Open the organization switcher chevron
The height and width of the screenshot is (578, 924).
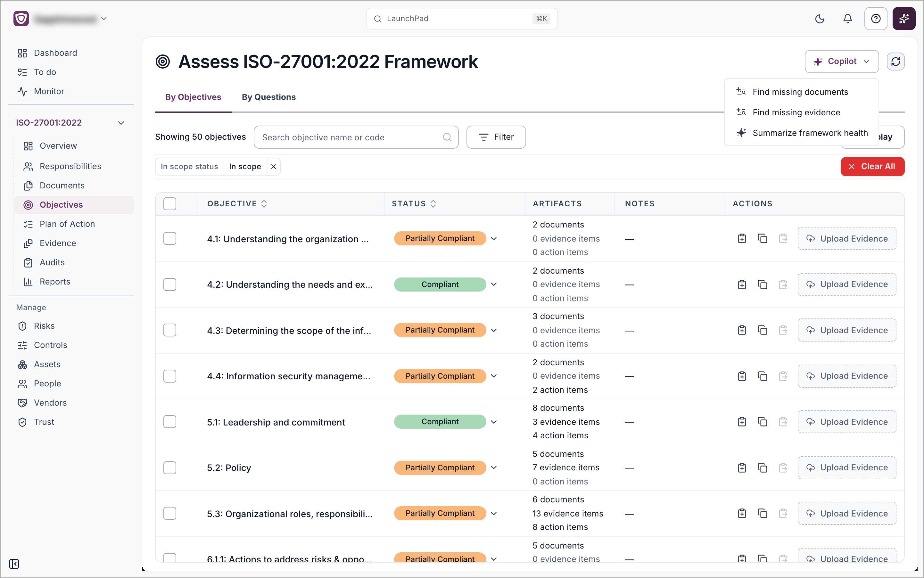click(103, 18)
